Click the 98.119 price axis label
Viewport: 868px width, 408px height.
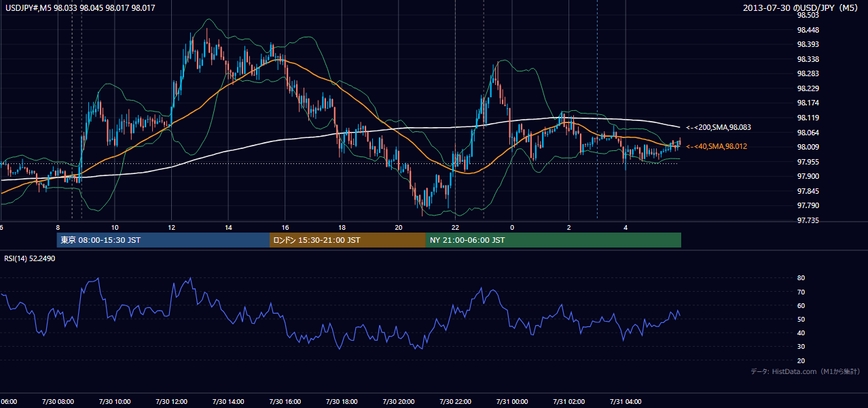[808, 118]
